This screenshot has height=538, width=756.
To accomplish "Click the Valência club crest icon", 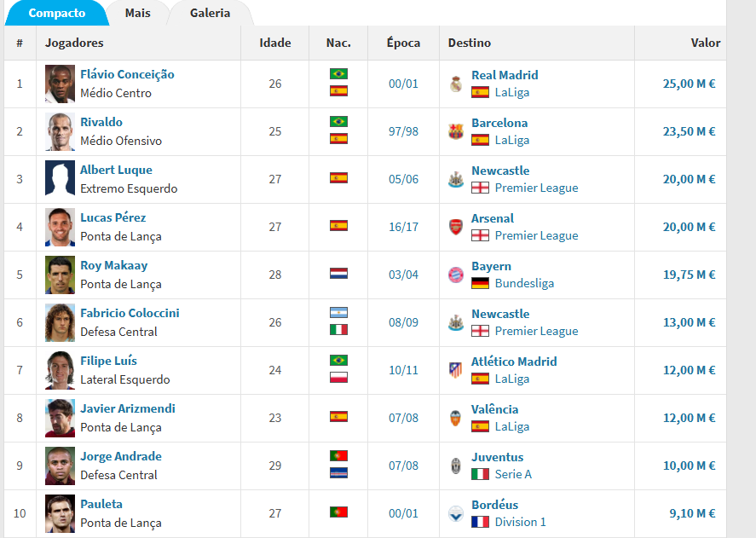I will tap(456, 418).
